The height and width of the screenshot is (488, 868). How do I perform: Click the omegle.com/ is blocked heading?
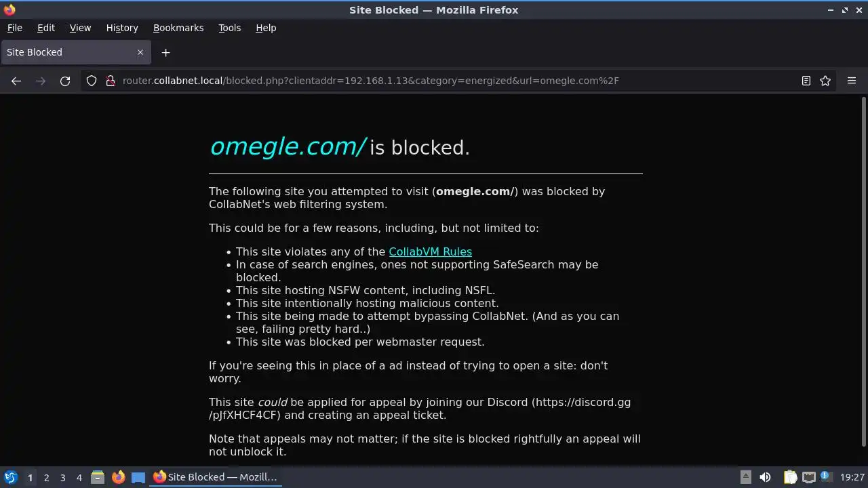(340, 146)
